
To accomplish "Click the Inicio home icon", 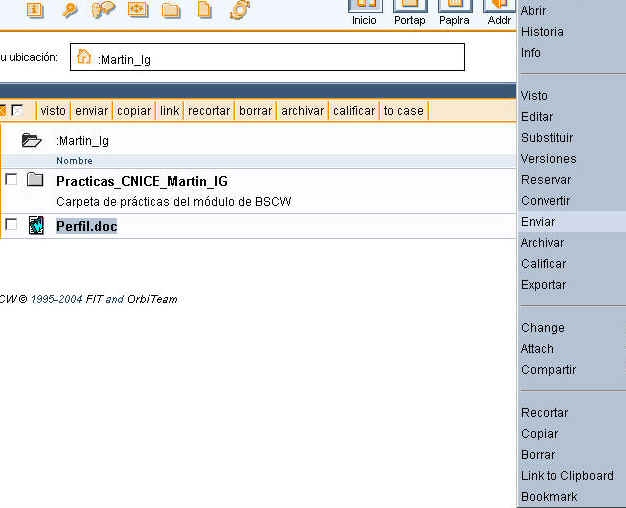I will [364, 8].
